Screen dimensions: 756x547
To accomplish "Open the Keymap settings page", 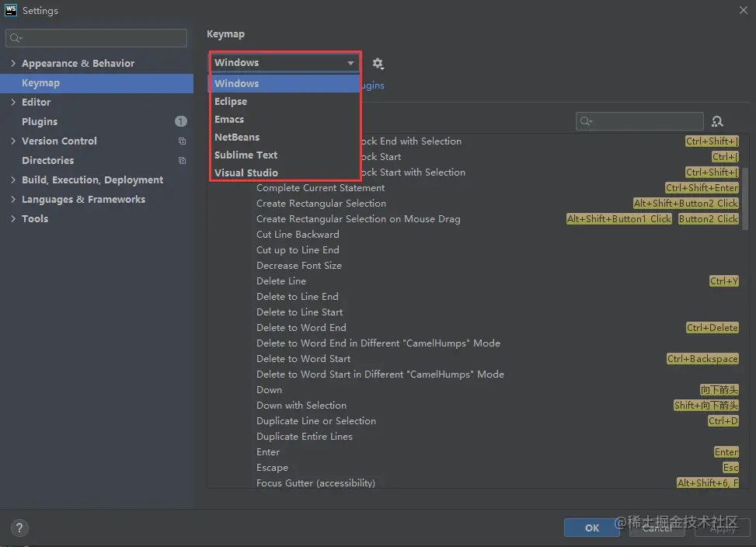I will point(96,83).
